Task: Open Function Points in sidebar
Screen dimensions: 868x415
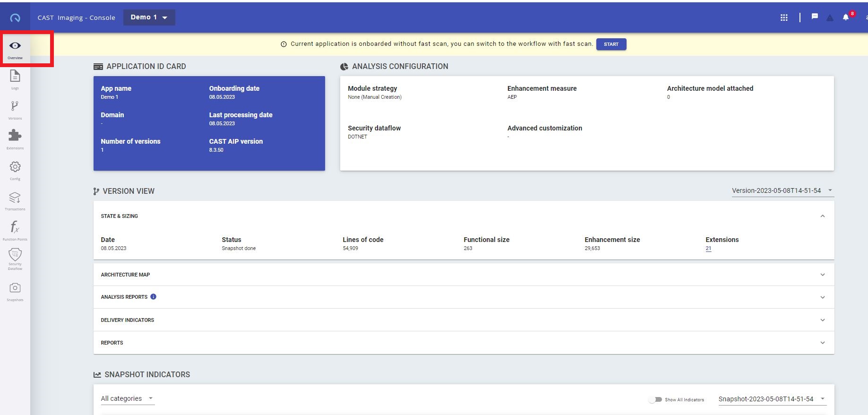Action: pyautogui.click(x=15, y=227)
